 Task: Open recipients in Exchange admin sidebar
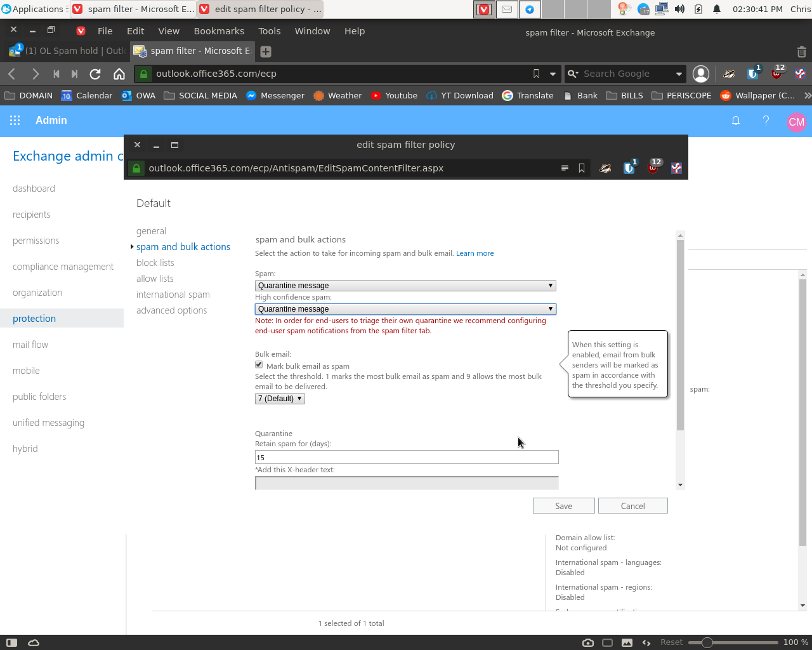click(x=31, y=215)
